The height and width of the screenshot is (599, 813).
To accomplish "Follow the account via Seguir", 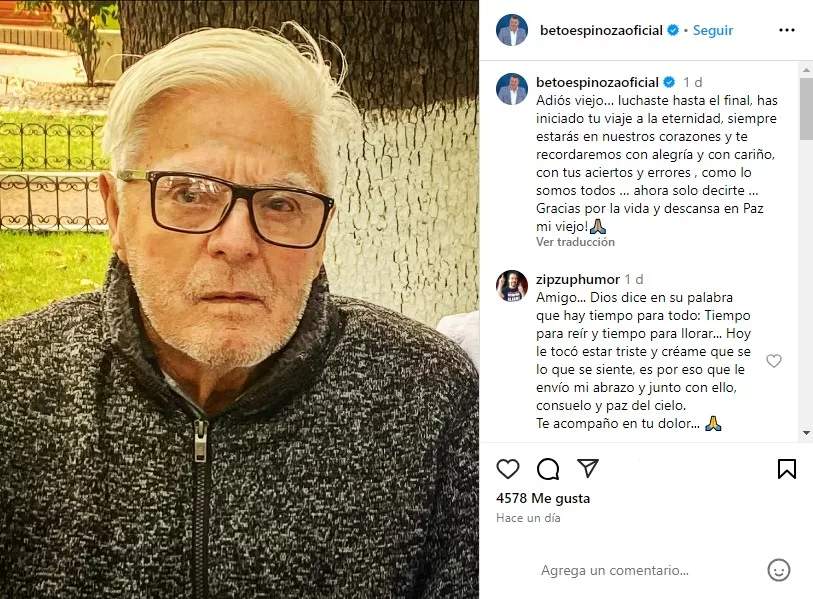I will pos(713,30).
